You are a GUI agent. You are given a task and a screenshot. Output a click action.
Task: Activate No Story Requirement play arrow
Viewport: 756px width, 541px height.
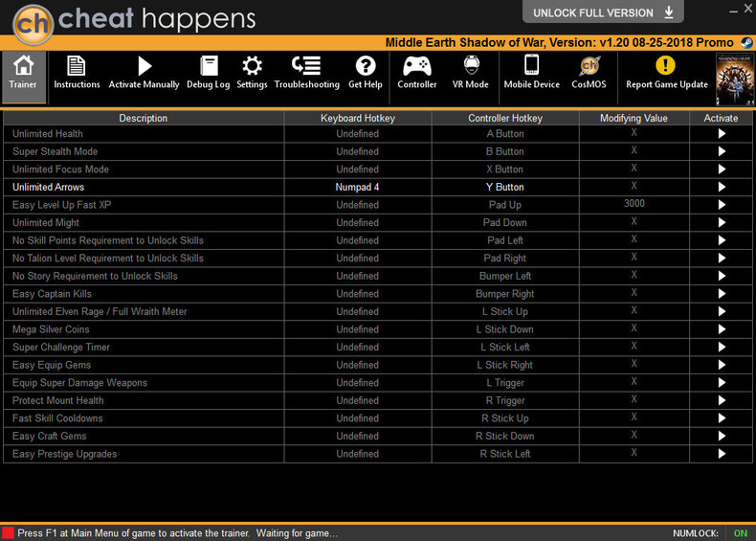[x=722, y=276]
